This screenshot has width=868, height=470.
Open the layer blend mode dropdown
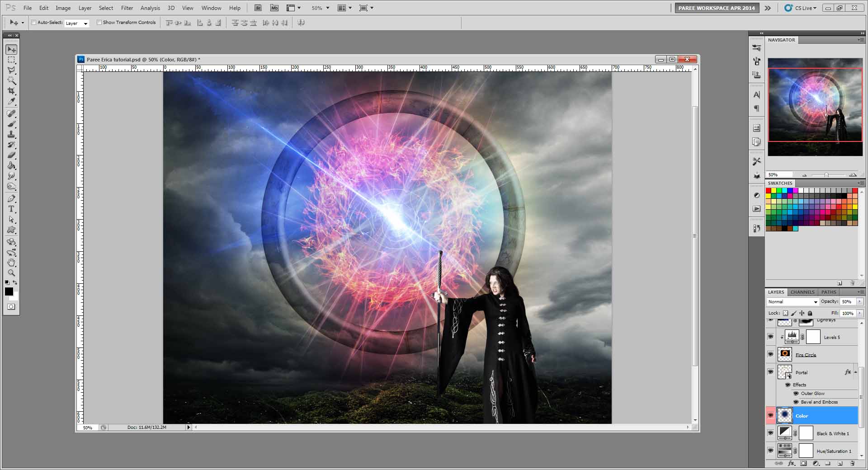pyautogui.click(x=793, y=302)
